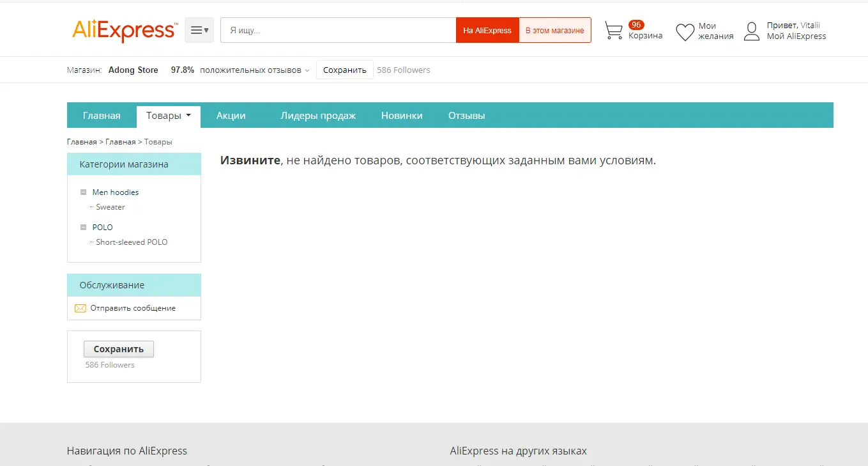
Task: Click the sidebar Сохранить follow button
Action: click(119, 349)
